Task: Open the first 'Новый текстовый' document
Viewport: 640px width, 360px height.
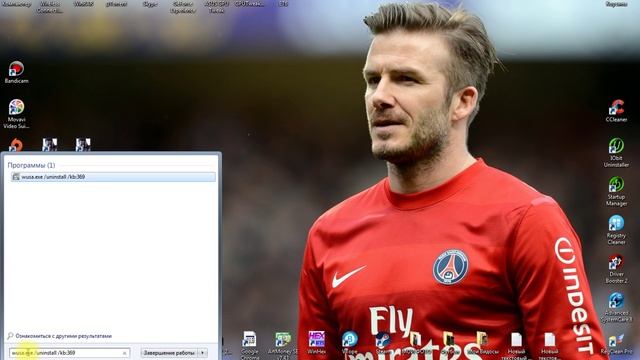Action: 516,346
